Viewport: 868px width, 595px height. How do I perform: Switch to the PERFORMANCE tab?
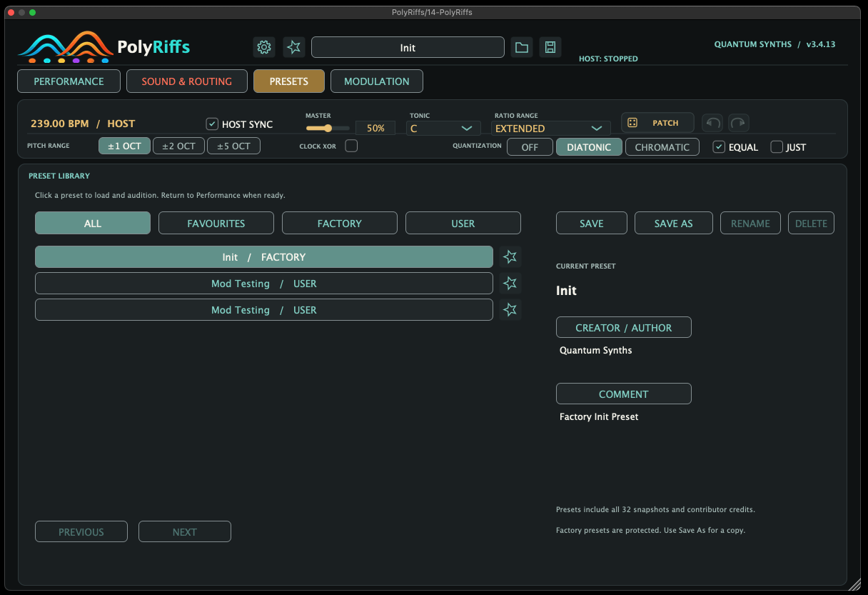click(x=69, y=81)
